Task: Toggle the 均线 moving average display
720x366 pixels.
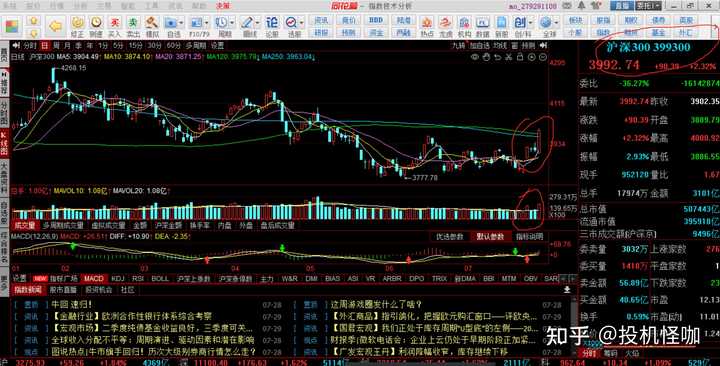Action: [500, 45]
